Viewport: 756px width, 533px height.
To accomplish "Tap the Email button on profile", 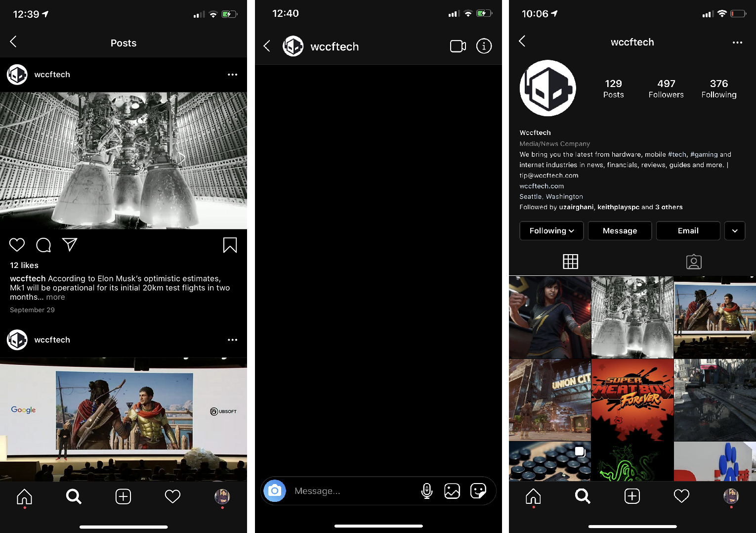I will click(x=688, y=231).
